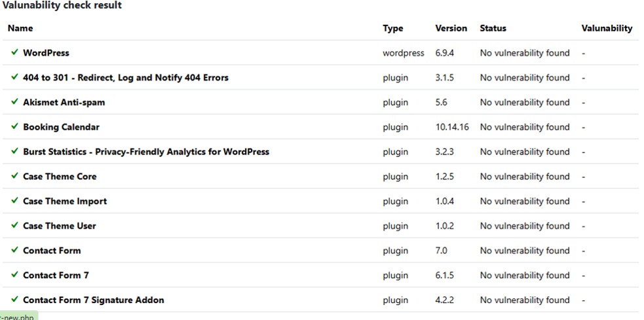Click the WordPress status 'No vulnerability found'
The height and width of the screenshot is (320, 644).
pos(525,52)
